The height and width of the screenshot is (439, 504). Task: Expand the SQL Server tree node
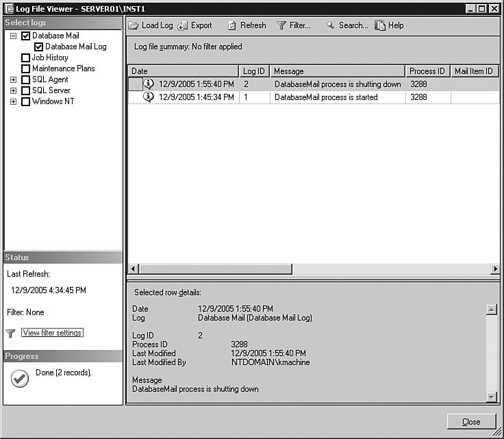pyautogui.click(x=13, y=90)
